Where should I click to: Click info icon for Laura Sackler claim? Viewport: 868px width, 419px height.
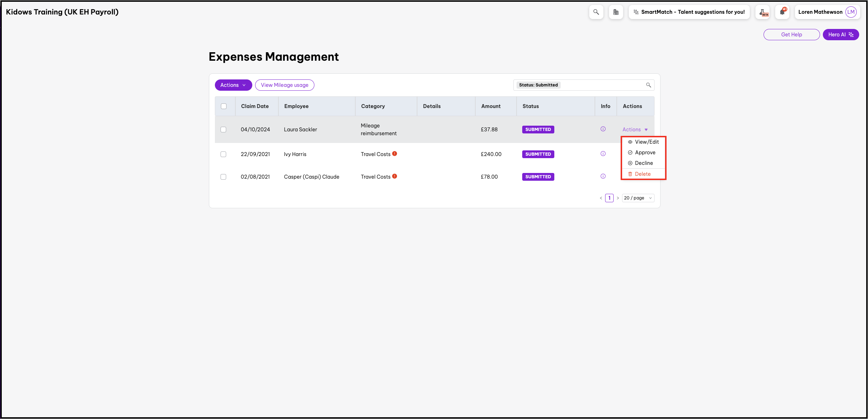603,129
